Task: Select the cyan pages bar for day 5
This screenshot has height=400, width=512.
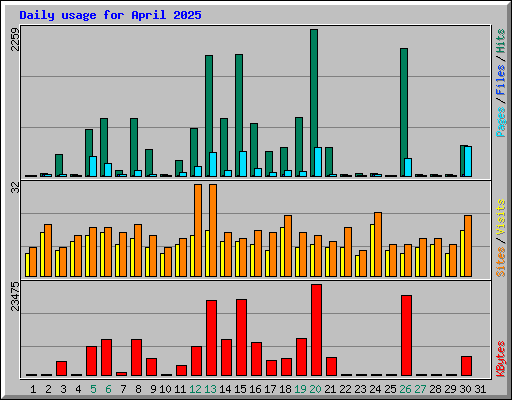Action: pos(93,166)
